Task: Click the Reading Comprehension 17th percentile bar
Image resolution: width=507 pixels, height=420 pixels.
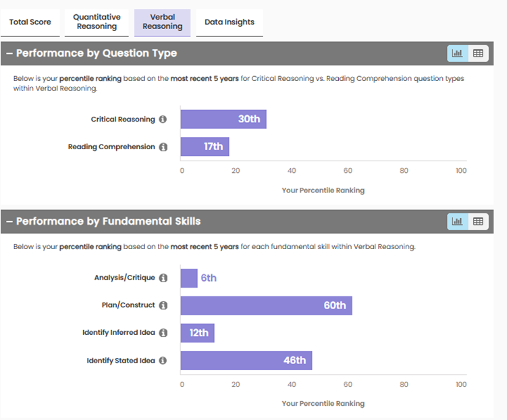Action: (x=205, y=147)
